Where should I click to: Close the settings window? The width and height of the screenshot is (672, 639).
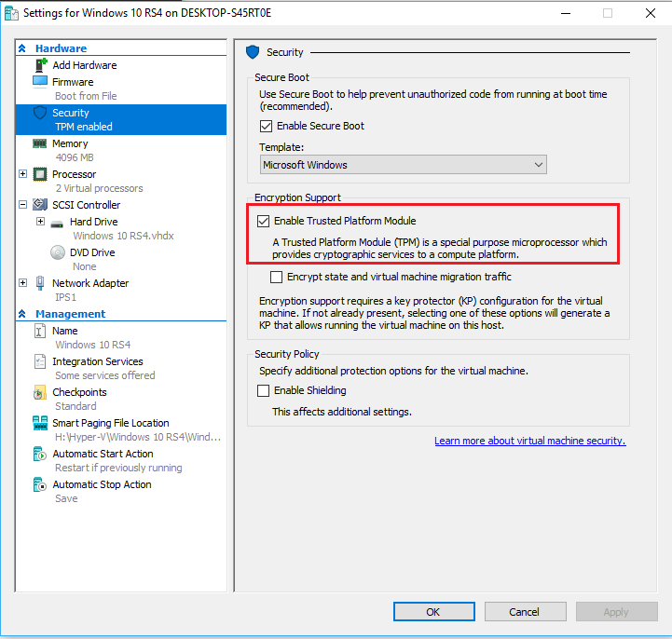coord(651,13)
